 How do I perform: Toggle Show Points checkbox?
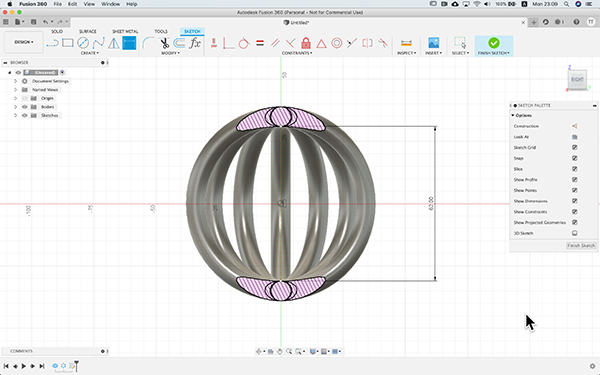(x=575, y=190)
